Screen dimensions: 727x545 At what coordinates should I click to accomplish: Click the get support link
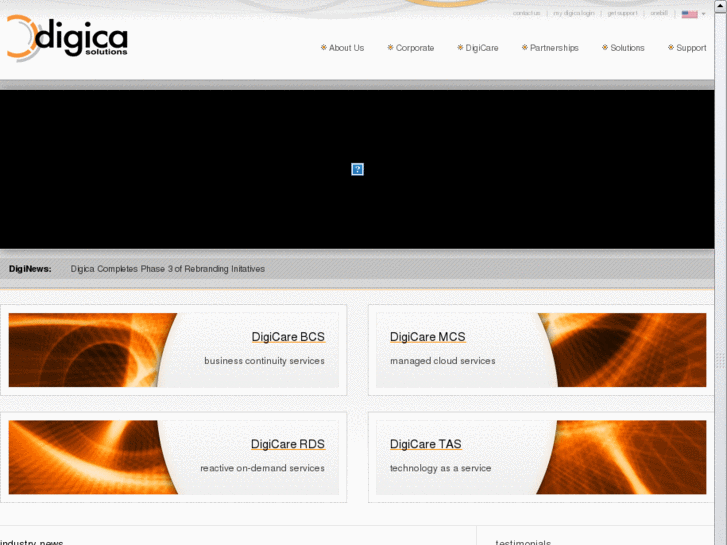[x=622, y=13]
